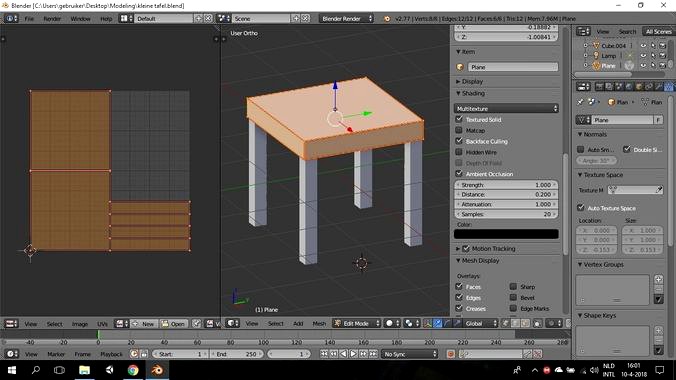This screenshot has width=676, height=380.
Task: Switch to World properties tab icon
Action: click(629, 87)
